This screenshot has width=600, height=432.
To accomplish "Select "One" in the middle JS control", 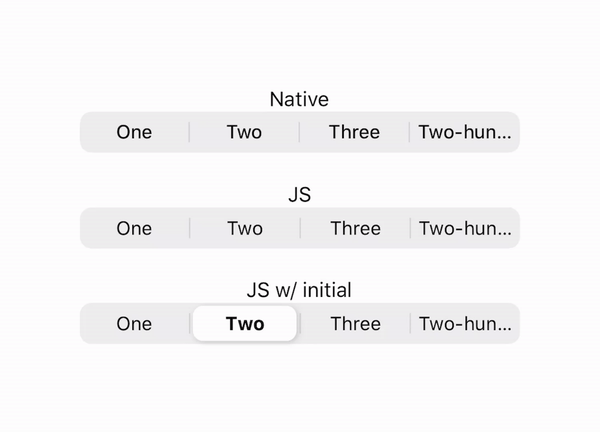I will (134, 228).
